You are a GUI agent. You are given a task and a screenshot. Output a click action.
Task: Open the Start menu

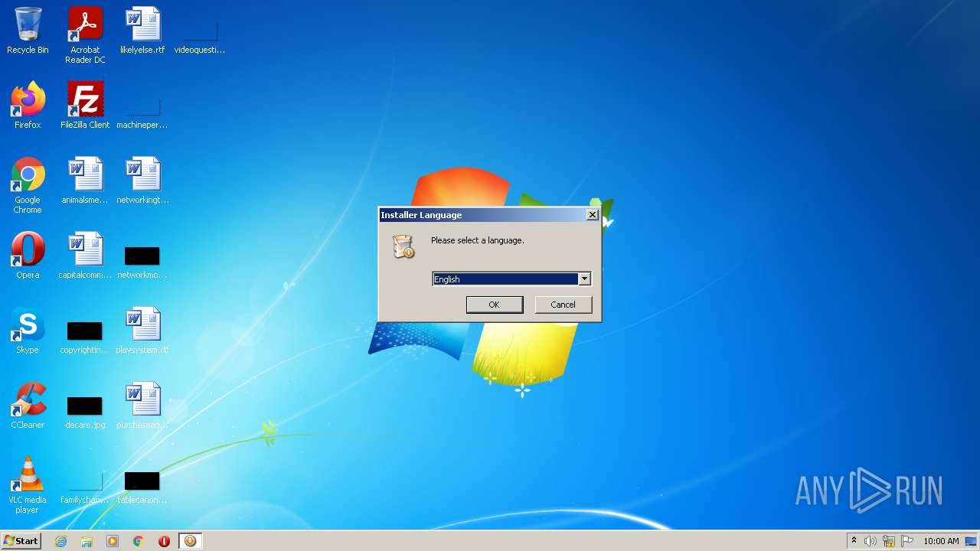(21, 541)
